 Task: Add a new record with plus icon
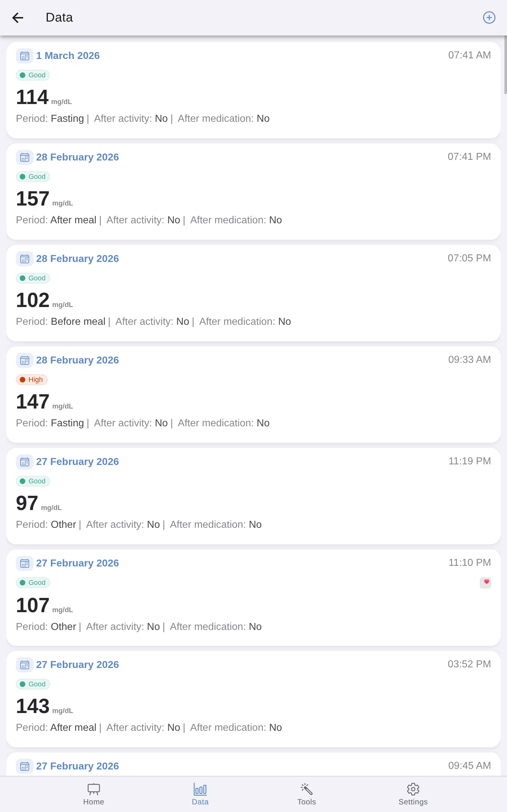pyautogui.click(x=489, y=17)
